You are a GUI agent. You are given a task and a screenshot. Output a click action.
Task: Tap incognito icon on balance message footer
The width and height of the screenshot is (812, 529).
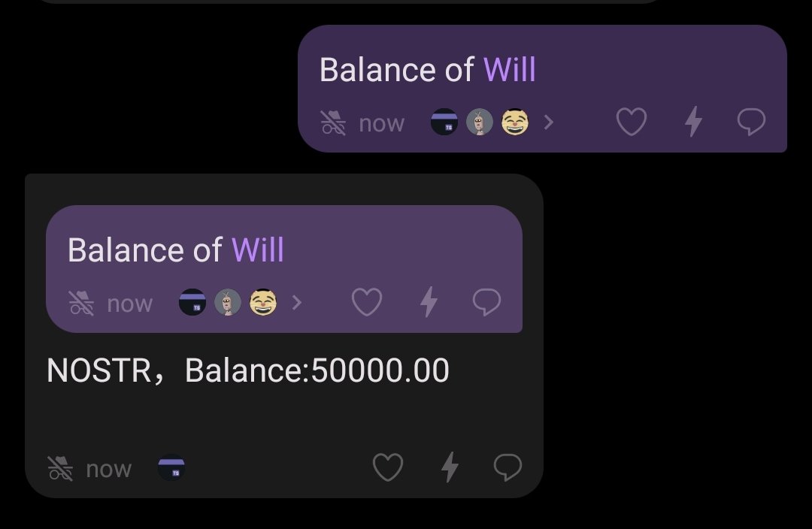tap(60, 468)
